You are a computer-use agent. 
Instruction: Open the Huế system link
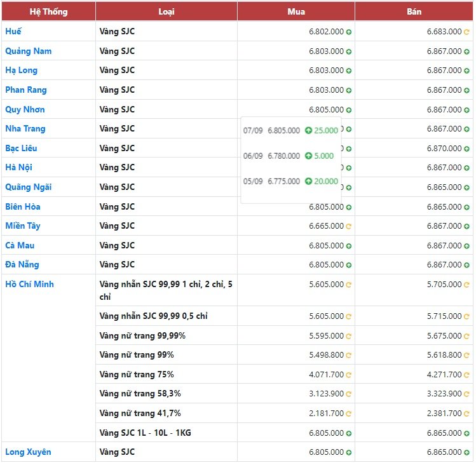point(13,31)
